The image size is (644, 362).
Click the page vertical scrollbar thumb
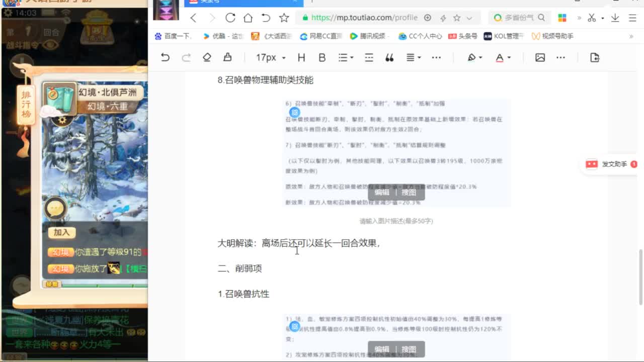coord(640,277)
